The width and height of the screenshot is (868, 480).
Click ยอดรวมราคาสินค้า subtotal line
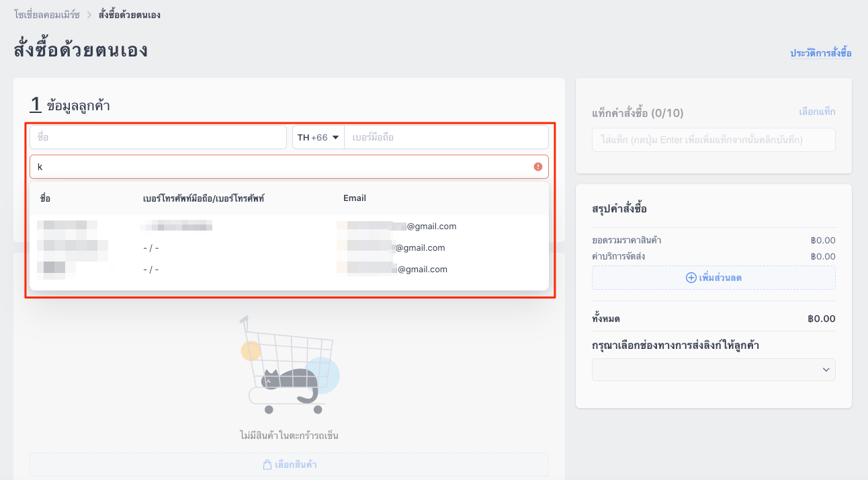[x=713, y=240]
